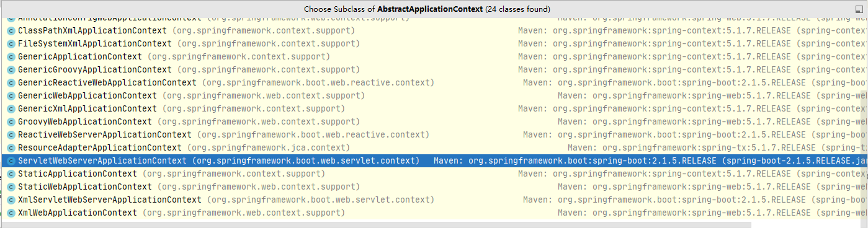Click the class icon beside XmlWebApplicationContext
The image size is (868, 228).
11,213
